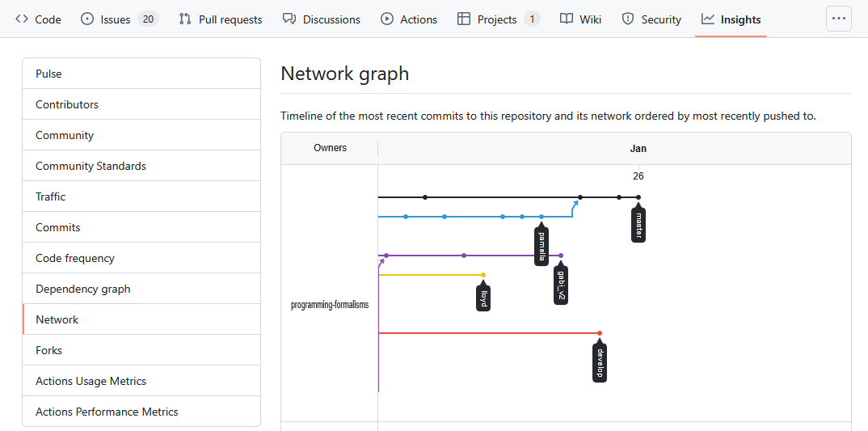
Task: Open the Issues tab
Action: 120,19
